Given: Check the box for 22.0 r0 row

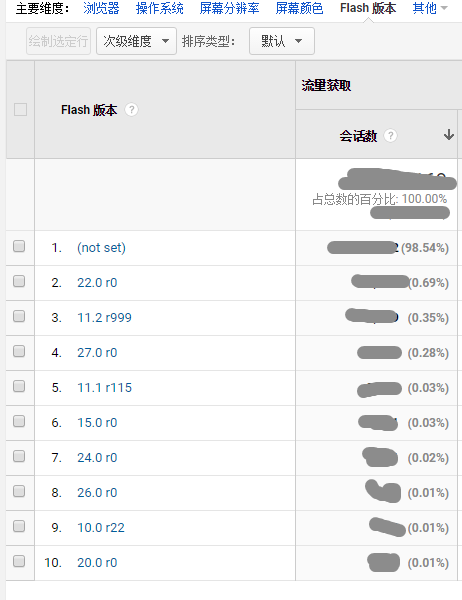Looking at the screenshot, I should pos(19,281).
